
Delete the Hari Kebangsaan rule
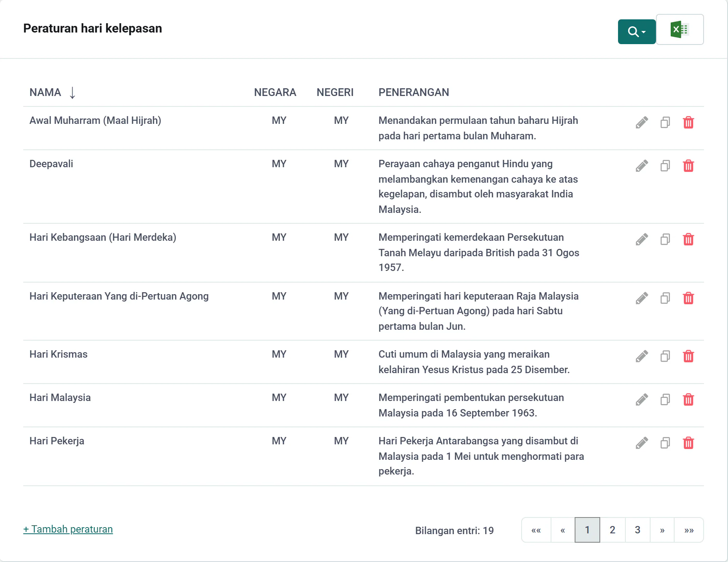click(x=689, y=239)
